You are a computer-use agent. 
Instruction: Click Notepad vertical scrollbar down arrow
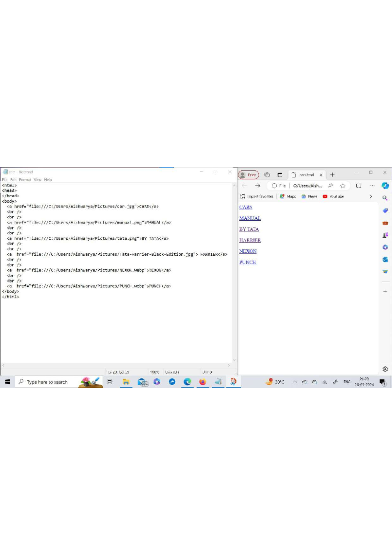[x=234, y=360]
